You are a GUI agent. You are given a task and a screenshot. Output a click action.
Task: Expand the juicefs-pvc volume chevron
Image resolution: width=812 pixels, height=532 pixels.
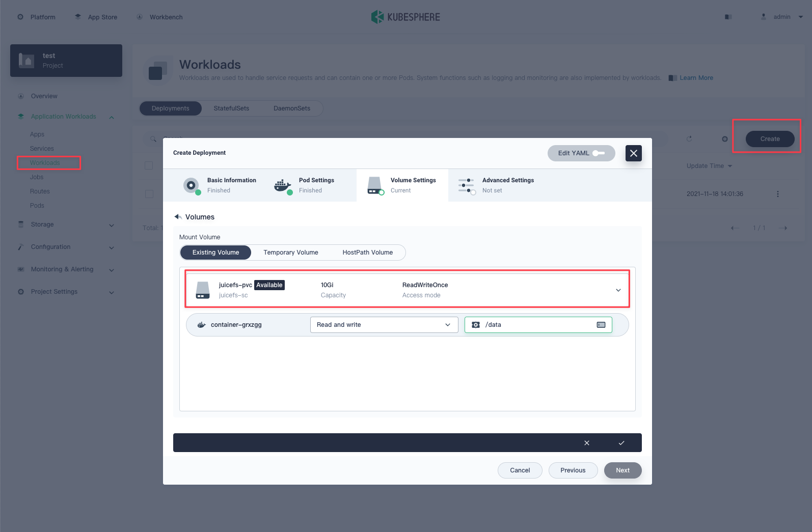[x=618, y=290]
